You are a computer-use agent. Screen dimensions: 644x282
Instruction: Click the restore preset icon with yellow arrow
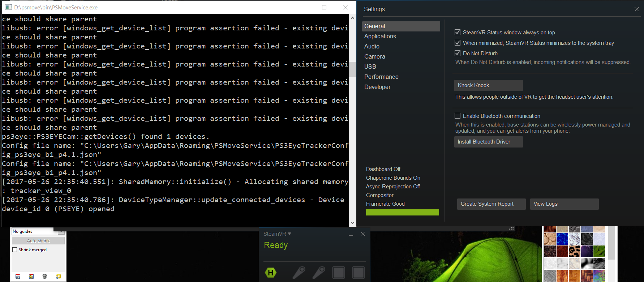[31, 276]
